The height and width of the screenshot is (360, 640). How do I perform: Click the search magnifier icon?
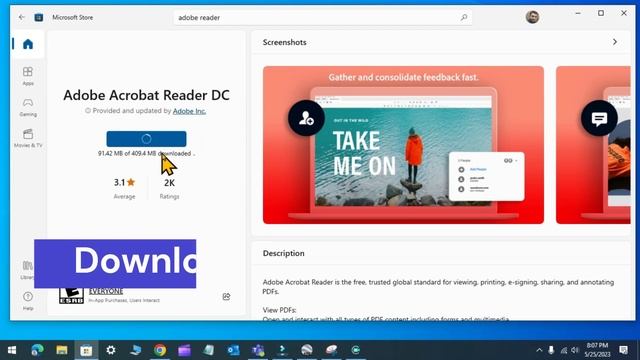tap(464, 18)
